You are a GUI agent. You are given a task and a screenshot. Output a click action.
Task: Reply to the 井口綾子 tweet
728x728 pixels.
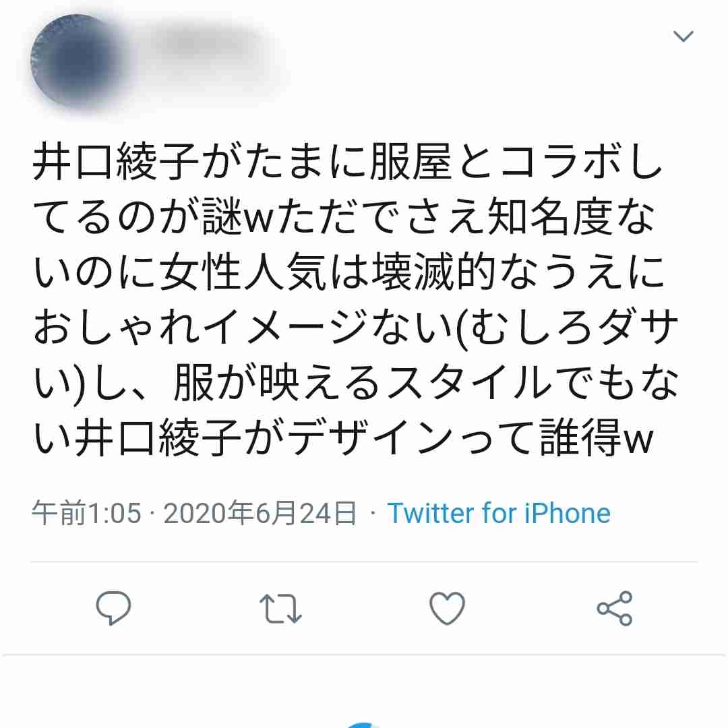tap(113, 608)
